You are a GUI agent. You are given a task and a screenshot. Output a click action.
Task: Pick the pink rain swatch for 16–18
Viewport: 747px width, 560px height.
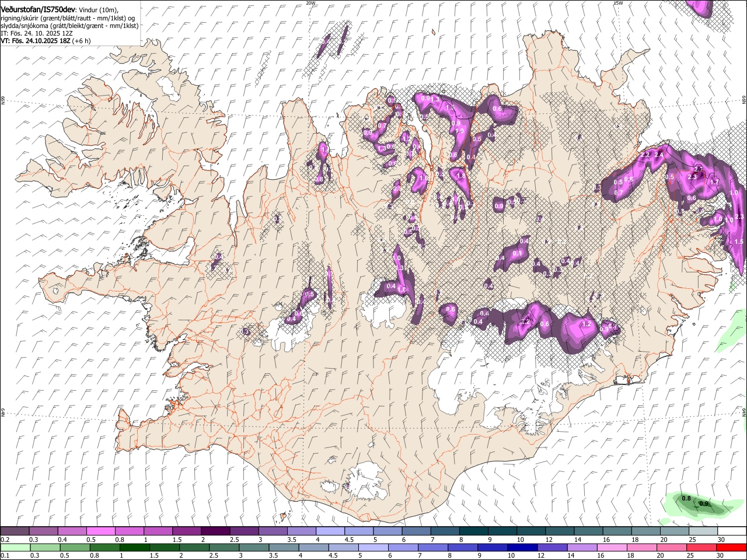click(611, 547)
